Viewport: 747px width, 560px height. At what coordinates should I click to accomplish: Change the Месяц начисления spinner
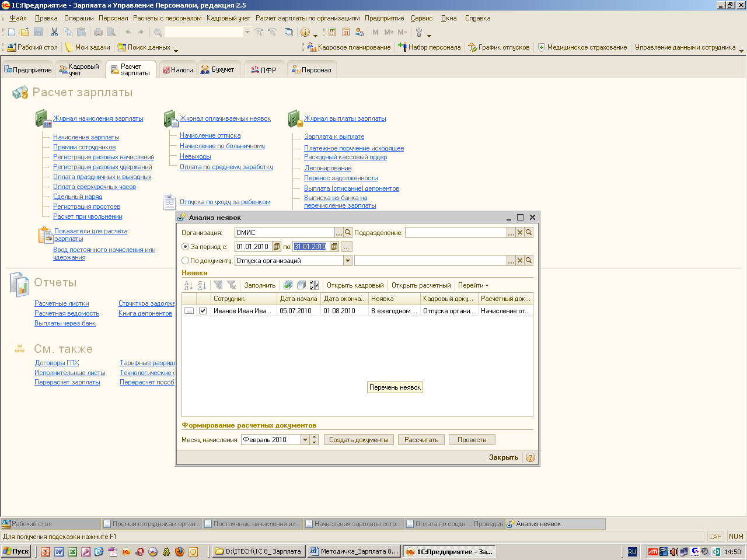tap(314, 440)
